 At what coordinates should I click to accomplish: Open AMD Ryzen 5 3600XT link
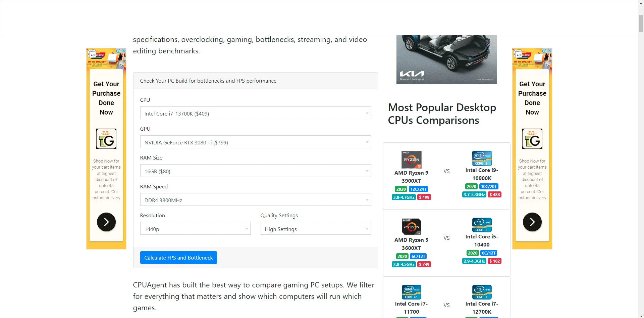point(411,244)
